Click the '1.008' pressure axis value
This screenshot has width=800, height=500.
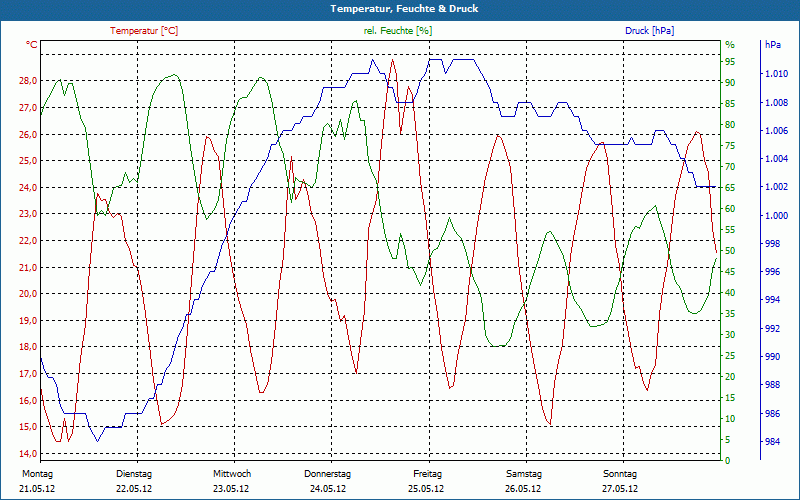click(x=776, y=103)
